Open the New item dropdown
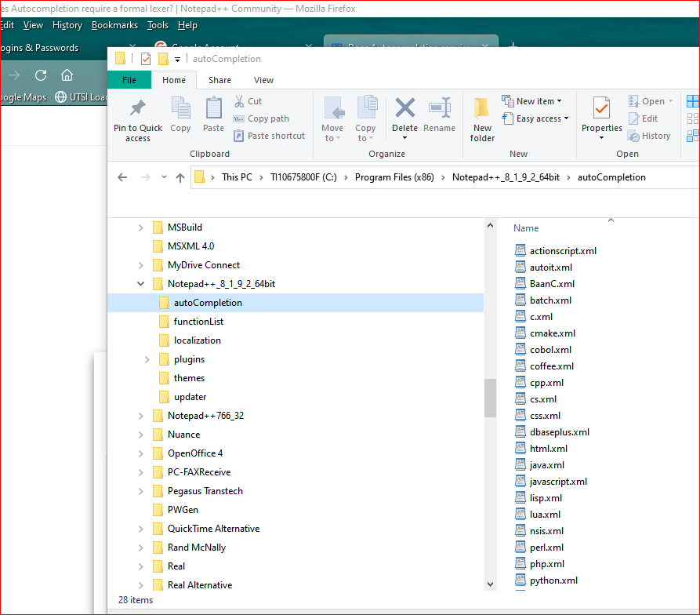The image size is (700, 615). click(531, 101)
